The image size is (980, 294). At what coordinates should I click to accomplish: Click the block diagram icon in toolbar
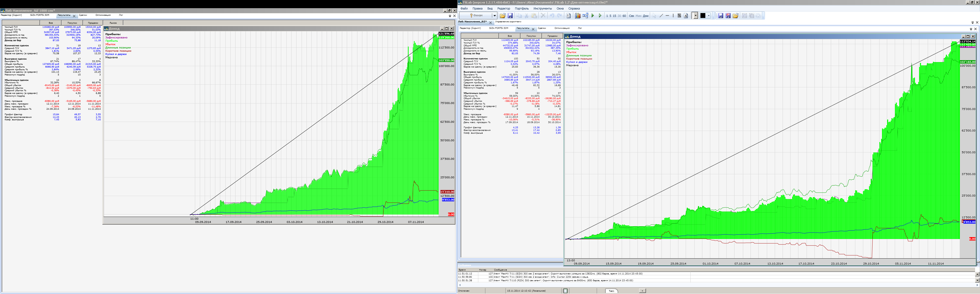(586, 16)
